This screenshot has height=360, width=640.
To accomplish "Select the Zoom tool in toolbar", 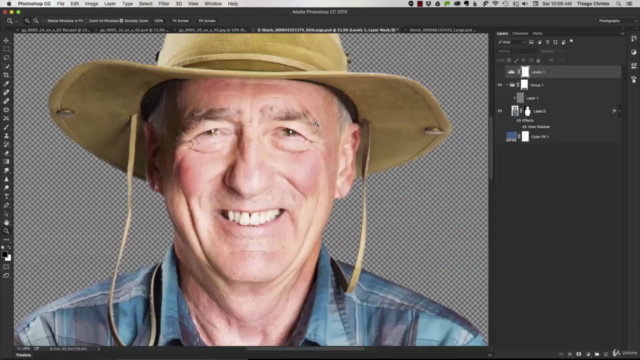I will 6,231.
